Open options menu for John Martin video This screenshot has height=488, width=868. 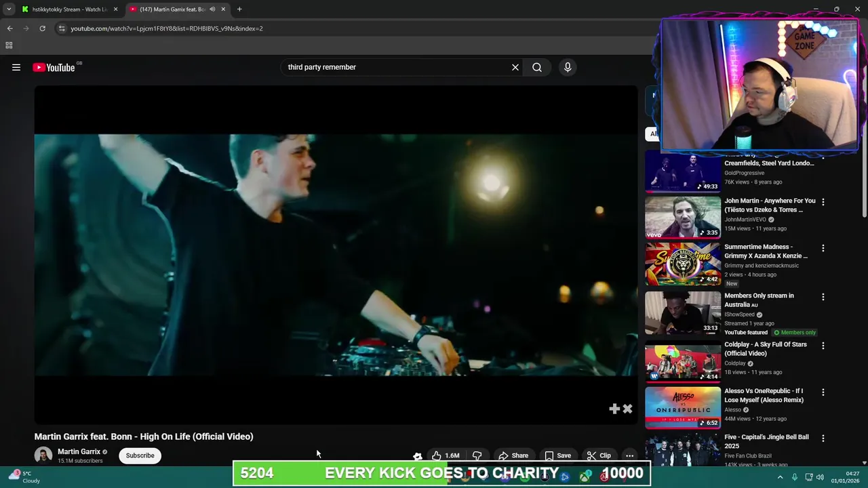823,202
